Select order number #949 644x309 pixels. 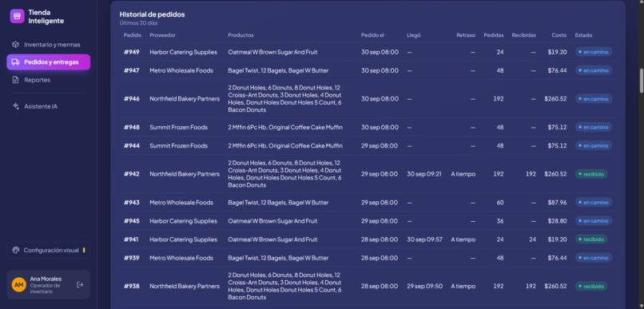[131, 52]
